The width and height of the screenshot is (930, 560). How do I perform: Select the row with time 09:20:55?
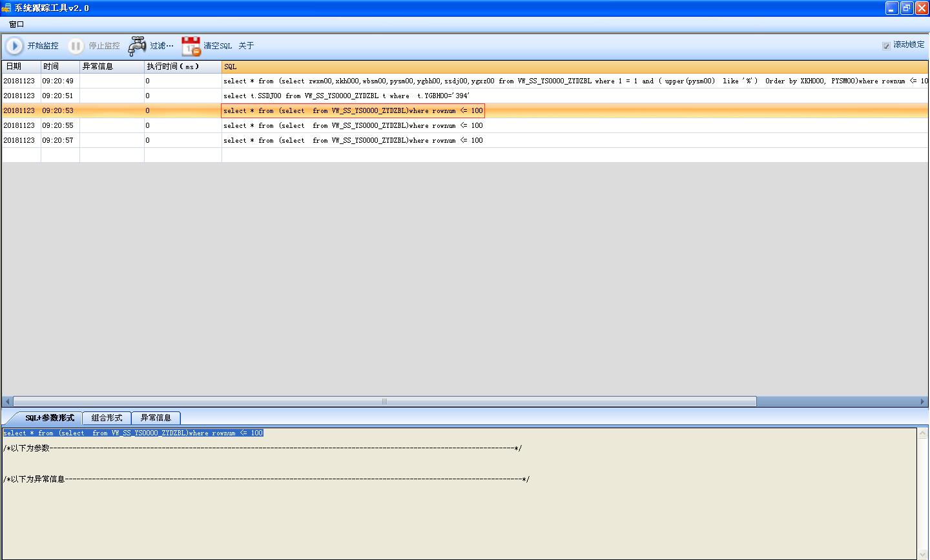[465, 125]
